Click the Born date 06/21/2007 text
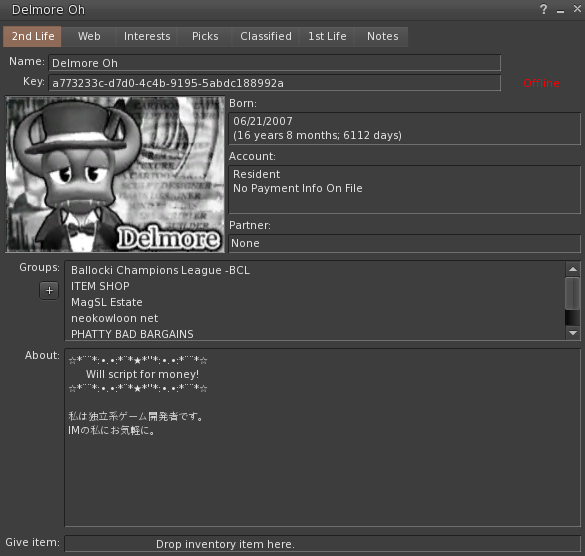The image size is (585, 556). coord(263,121)
